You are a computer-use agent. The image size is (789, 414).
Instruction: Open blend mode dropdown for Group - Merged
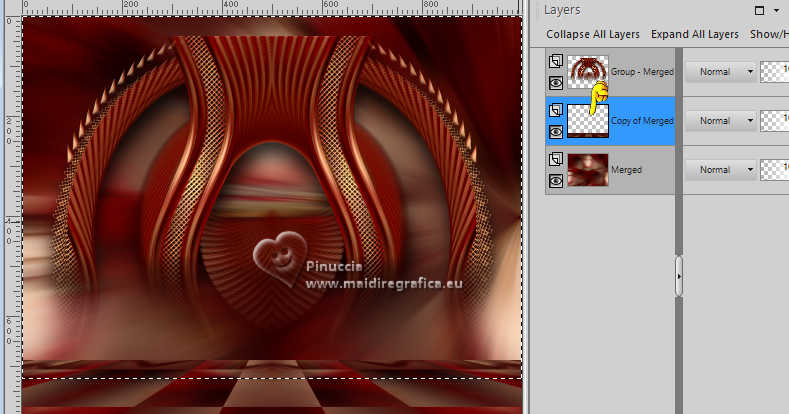pyautogui.click(x=721, y=72)
